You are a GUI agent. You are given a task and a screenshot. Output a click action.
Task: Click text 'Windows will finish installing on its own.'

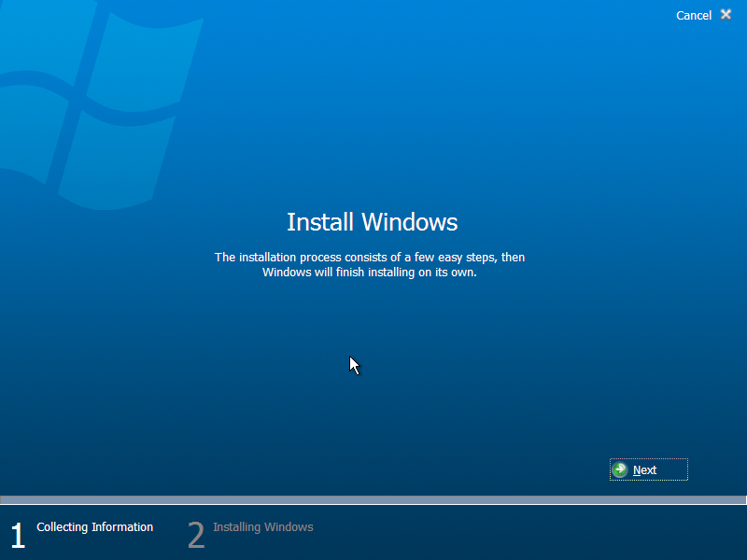pos(370,273)
